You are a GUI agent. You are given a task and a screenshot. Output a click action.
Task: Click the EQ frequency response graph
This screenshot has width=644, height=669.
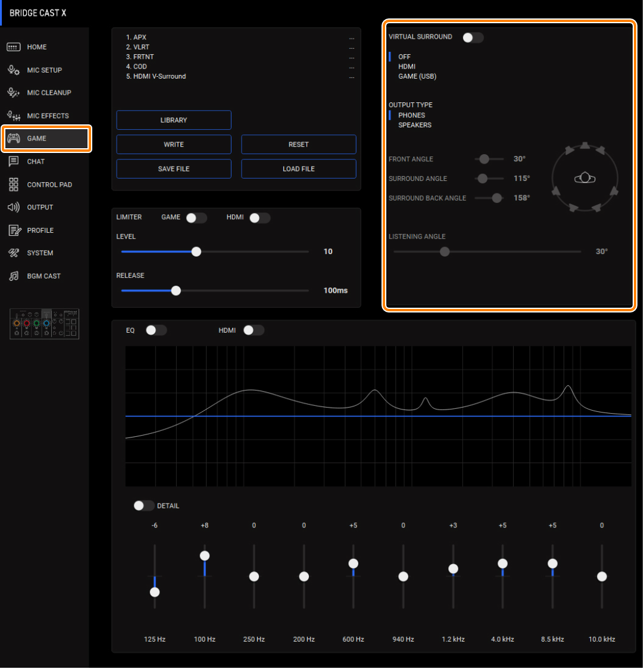[x=378, y=416]
